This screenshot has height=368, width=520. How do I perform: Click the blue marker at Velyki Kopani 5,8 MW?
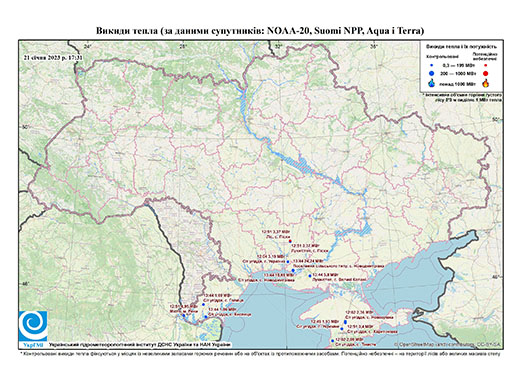tap(310, 276)
